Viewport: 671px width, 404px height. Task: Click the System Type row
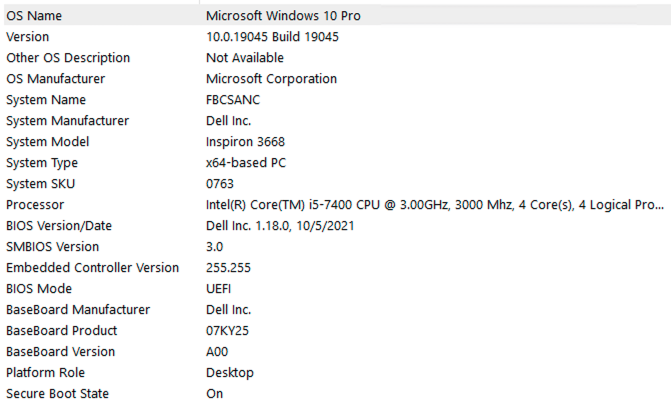coord(337,163)
